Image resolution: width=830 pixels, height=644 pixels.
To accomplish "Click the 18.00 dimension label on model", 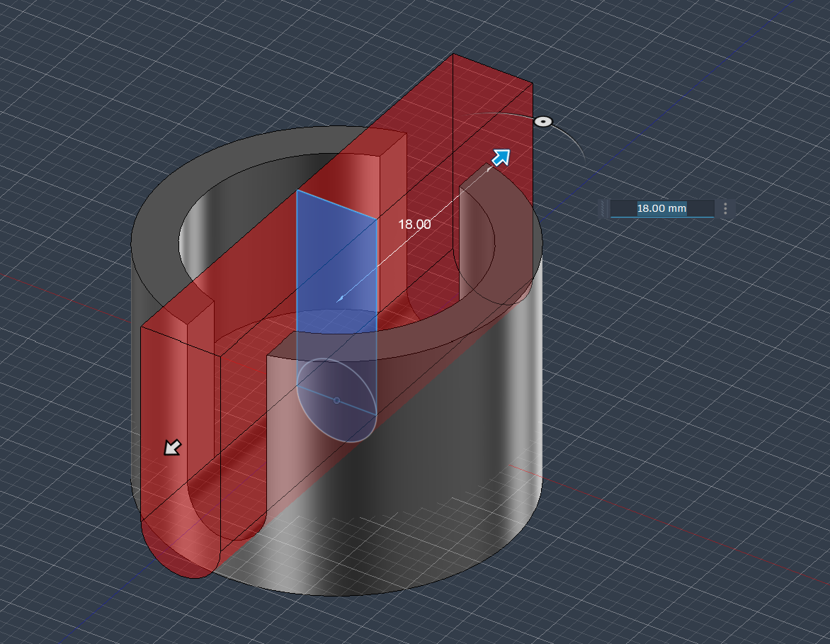I will point(414,225).
